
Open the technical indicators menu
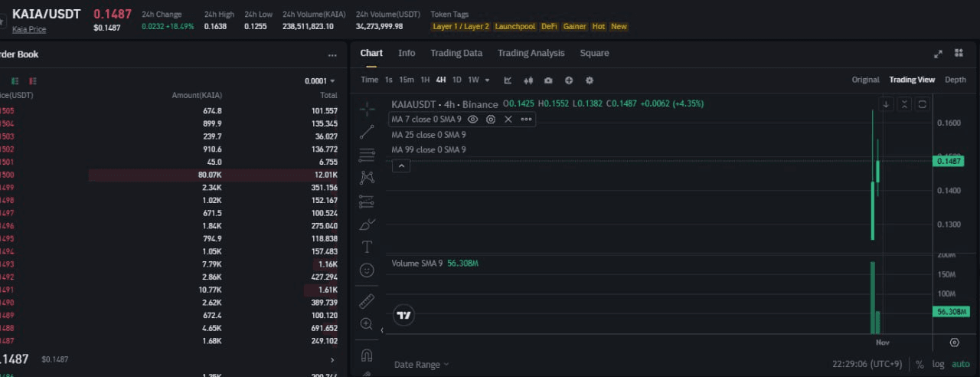pos(508,80)
